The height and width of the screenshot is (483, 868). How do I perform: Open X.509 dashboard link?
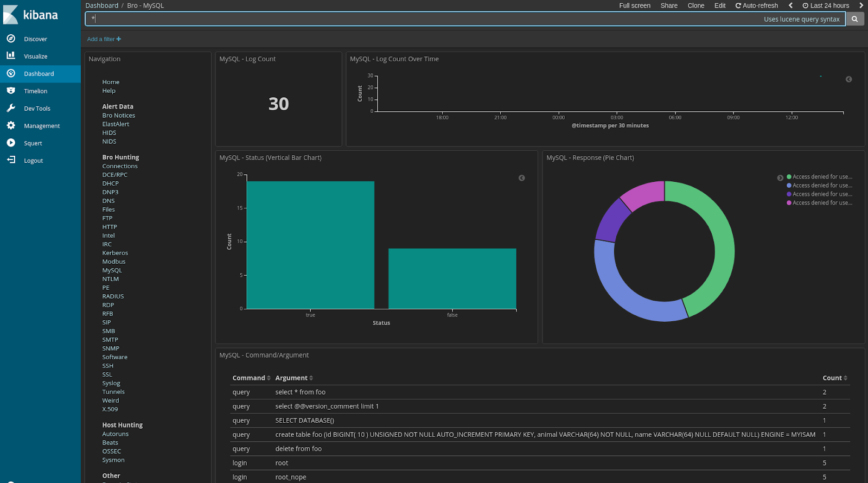[110, 409]
